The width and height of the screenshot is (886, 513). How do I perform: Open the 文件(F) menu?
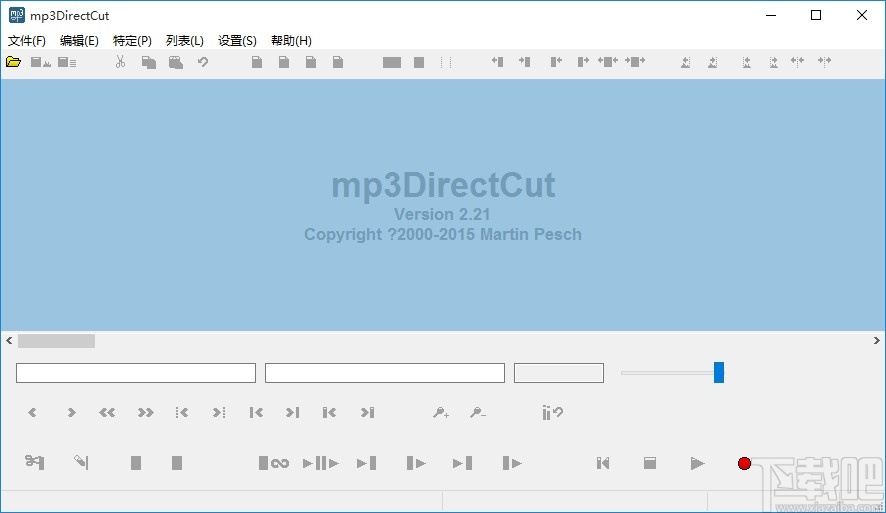(x=27, y=41)
